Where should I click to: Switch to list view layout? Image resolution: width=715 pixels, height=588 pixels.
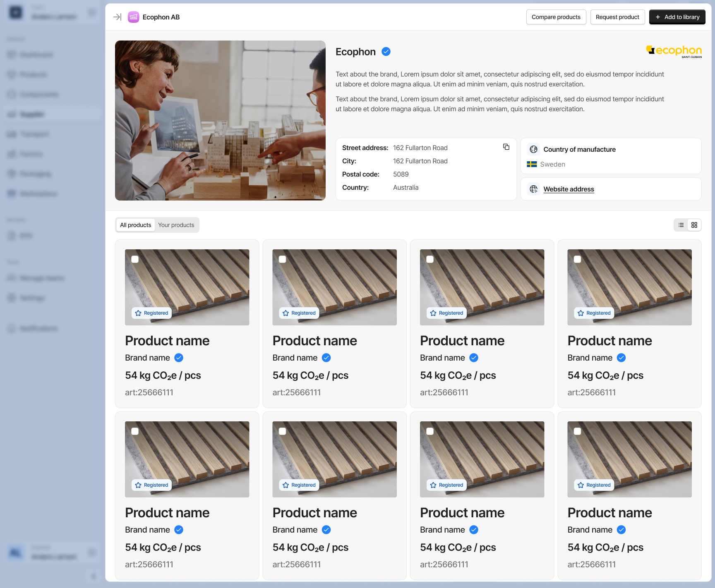pyautogui.click(x=681, y=225)
